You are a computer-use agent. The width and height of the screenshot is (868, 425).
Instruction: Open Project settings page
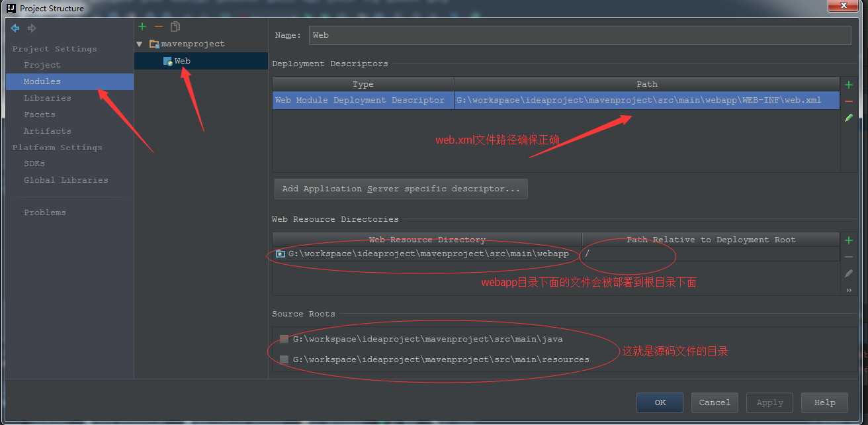42,65
